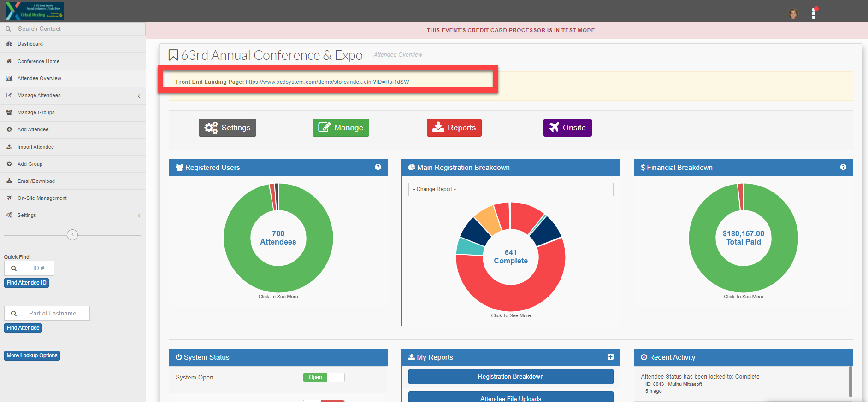Open the Front End Landing Page link
The image size is (868, 402).
click(x=327, y=82)
